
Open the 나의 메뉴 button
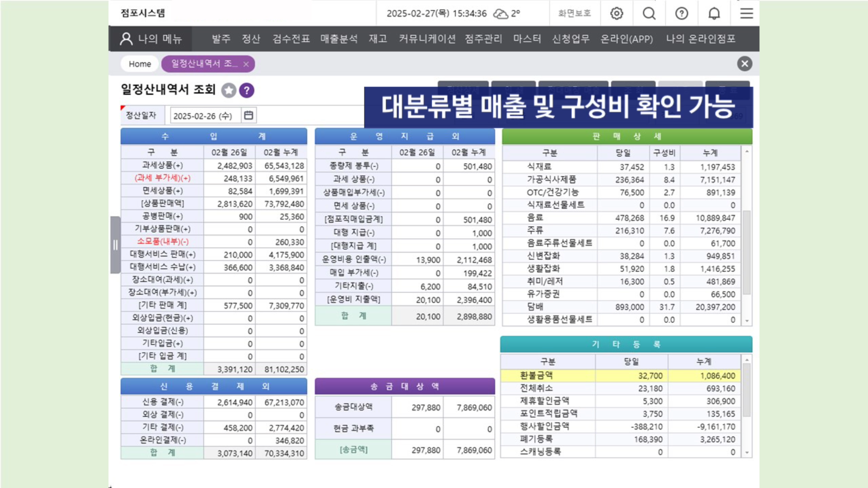tap(151, 39)
